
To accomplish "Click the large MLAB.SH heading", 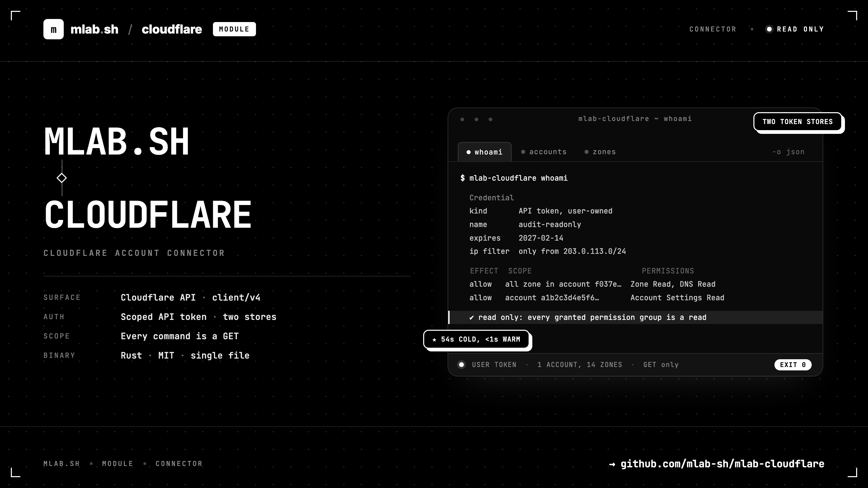I will 116,141.
